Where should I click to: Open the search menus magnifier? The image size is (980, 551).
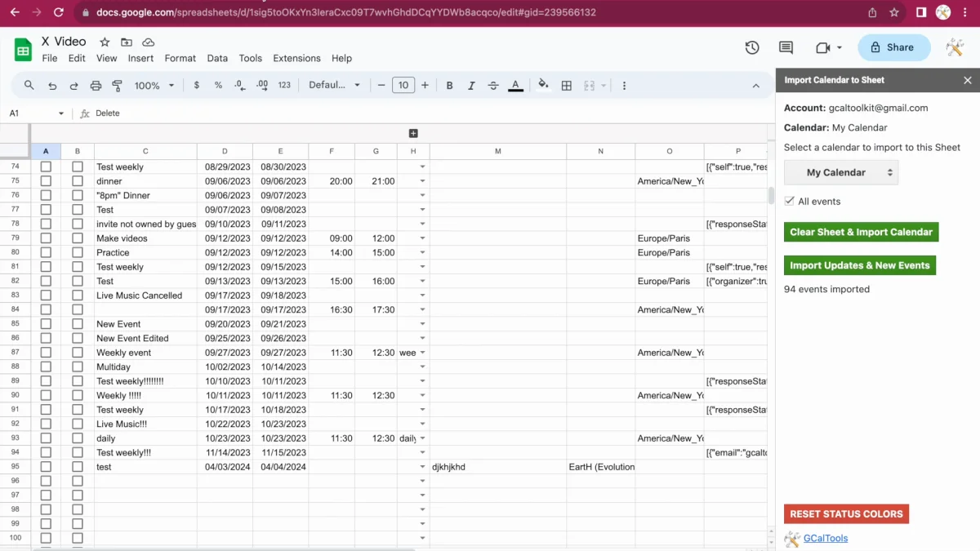29,85
